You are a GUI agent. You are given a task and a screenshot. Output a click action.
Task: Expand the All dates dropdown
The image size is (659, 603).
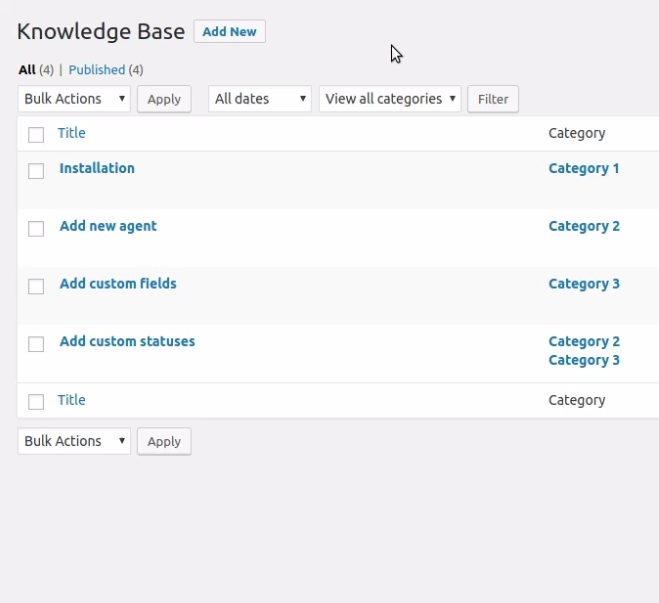[x=260, y=99]
